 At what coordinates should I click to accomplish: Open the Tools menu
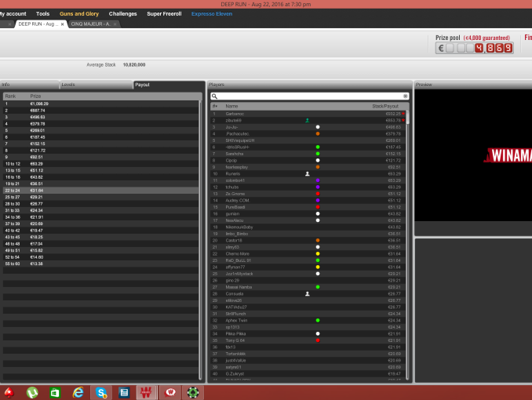(42, 13)
